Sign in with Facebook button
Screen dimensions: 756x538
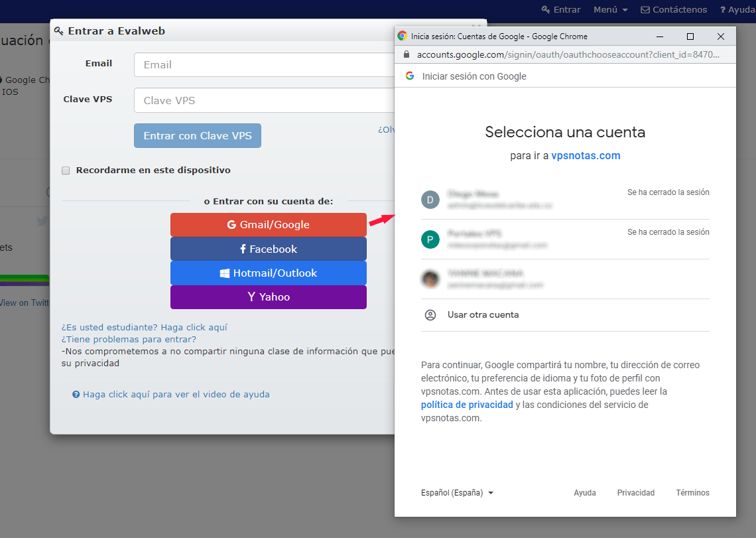click(269, 249)
